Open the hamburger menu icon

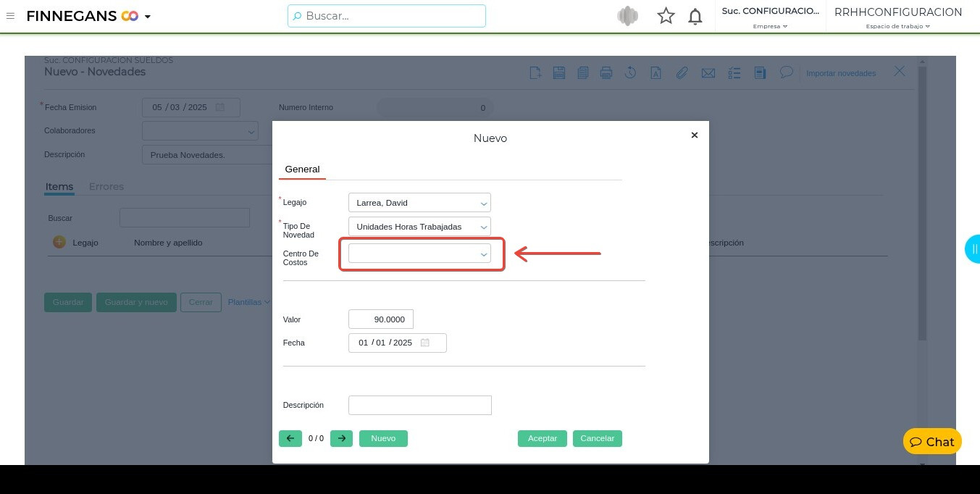[10, 16]
